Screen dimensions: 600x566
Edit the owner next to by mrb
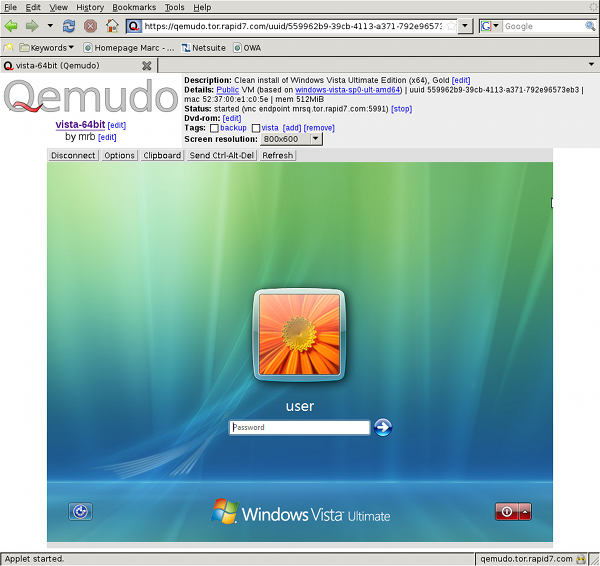[x=107, y=137]
